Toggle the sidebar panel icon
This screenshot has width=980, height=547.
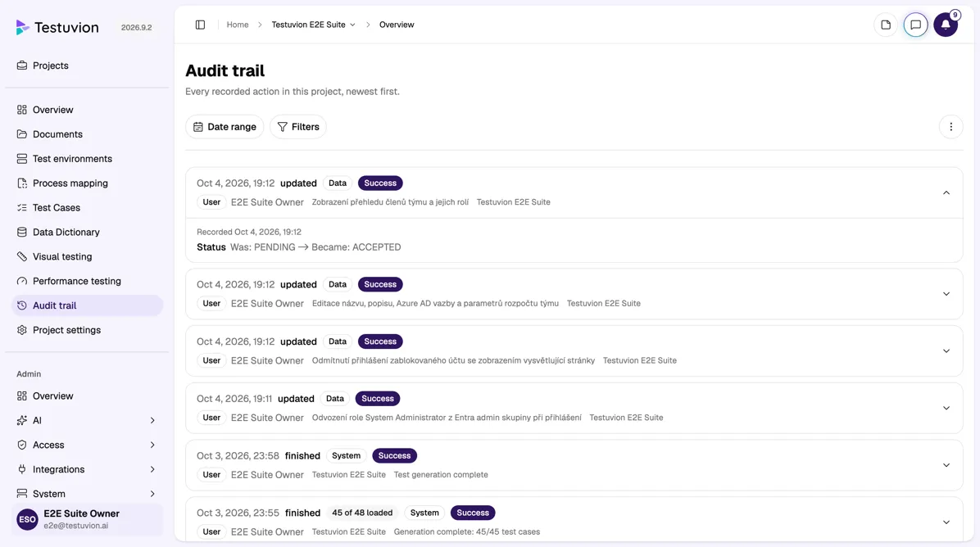[200, 25]
